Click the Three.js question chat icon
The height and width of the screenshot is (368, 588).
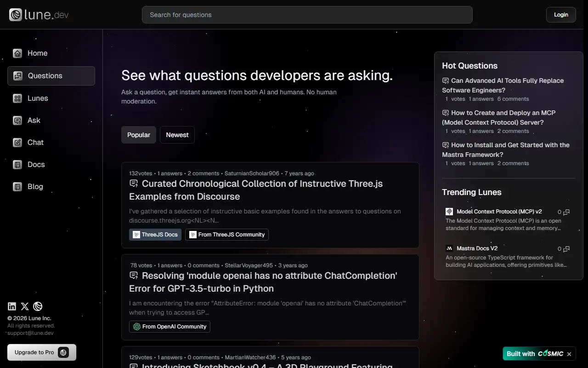134,184
